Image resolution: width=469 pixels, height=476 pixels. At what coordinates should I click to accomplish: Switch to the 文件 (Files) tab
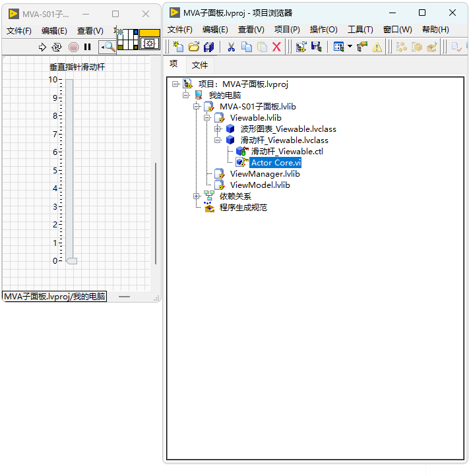pos(200,65)
